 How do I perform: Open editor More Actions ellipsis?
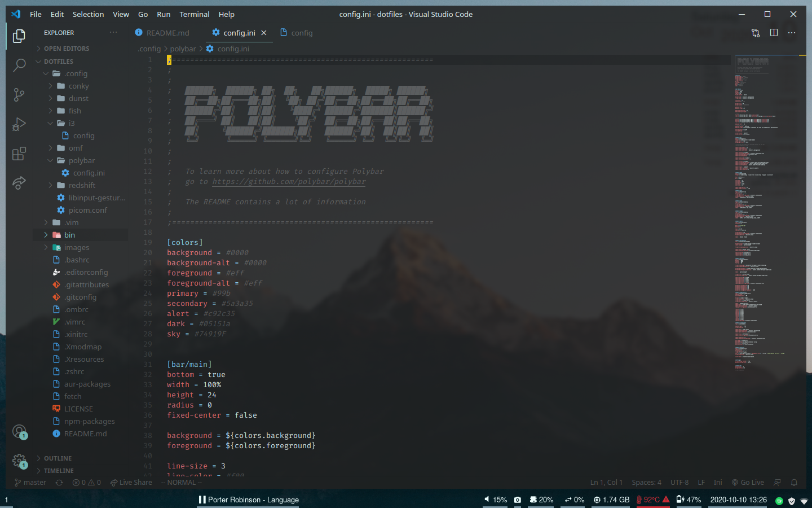(792, 33)
